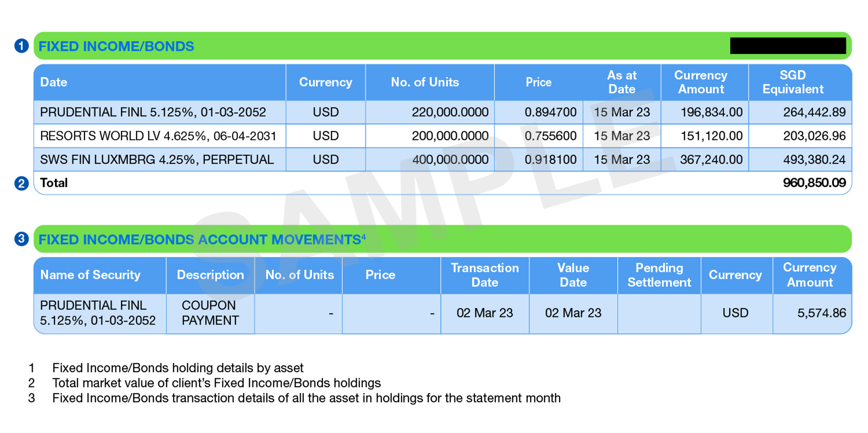Click the No. of Units header in holdings table

coord(425,82)
